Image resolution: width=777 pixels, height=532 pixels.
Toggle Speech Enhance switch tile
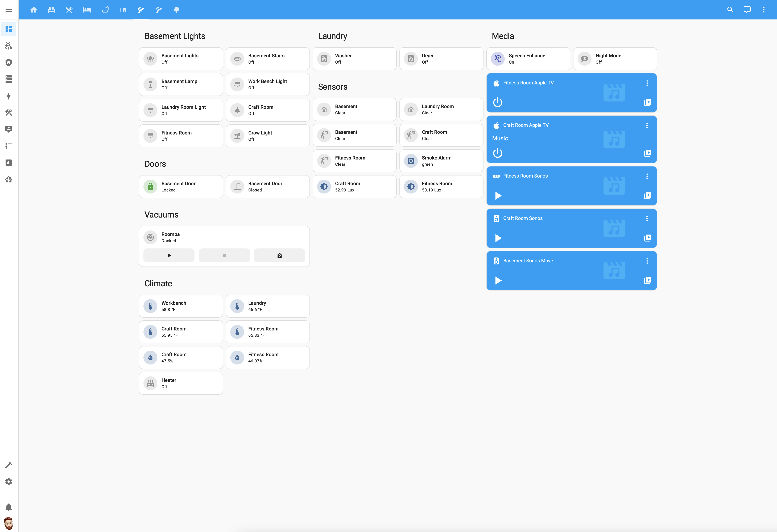498,59
